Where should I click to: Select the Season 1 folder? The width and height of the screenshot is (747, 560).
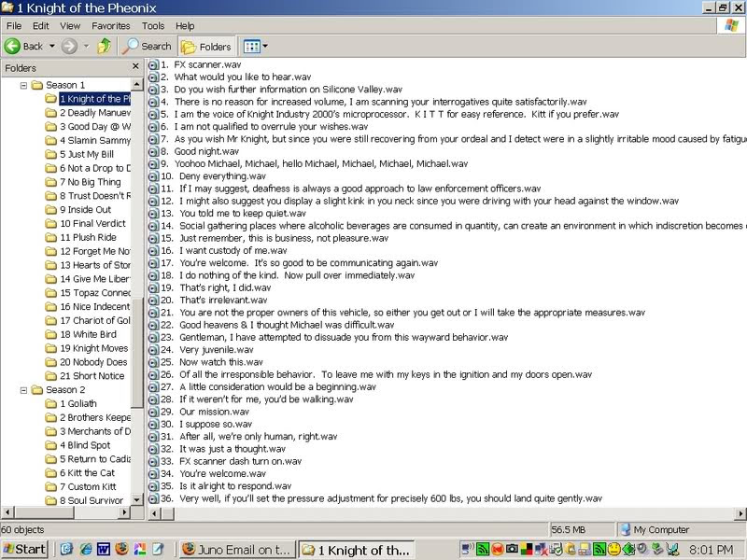(x=65, y=85)
